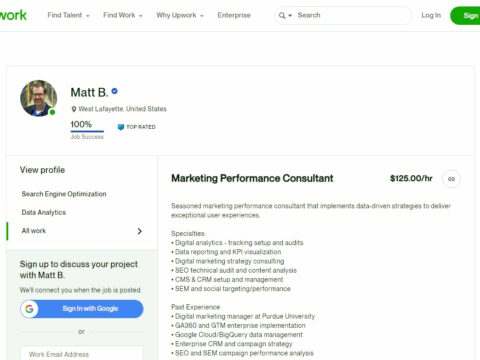Click 'Digital marketing strategy consulting' line
The image size is (480, 360).
tap(228, 261)
